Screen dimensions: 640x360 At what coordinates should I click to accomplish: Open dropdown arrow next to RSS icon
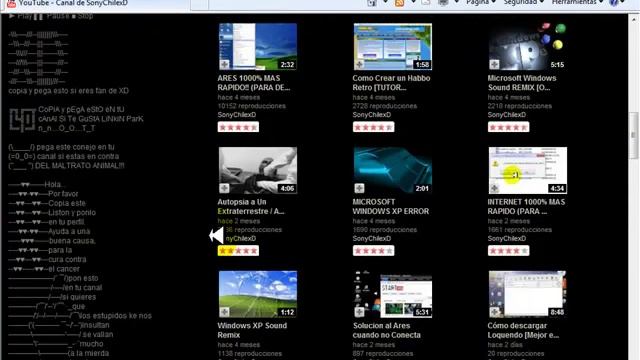(x=413, y=2)
